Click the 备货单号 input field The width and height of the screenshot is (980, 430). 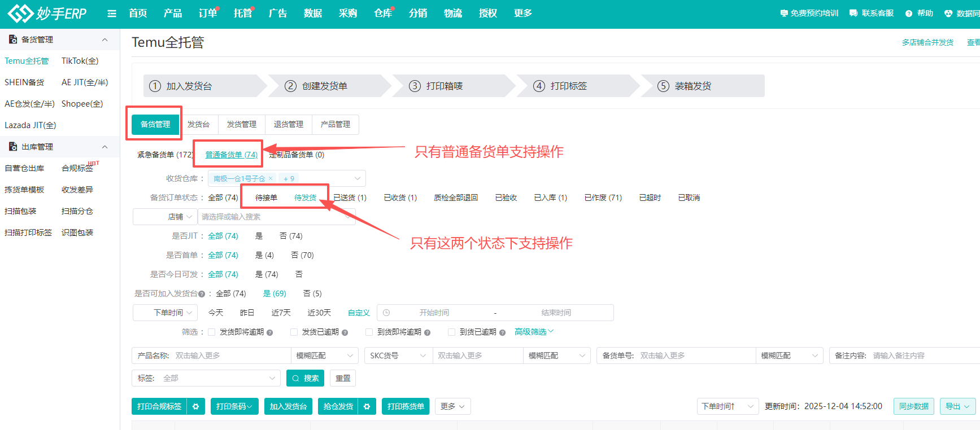[x=696, y=356]
